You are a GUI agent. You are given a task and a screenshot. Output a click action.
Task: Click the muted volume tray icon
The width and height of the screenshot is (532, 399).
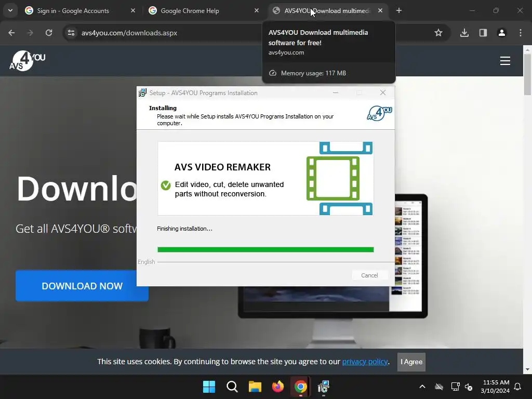click(x=469, y=387)
